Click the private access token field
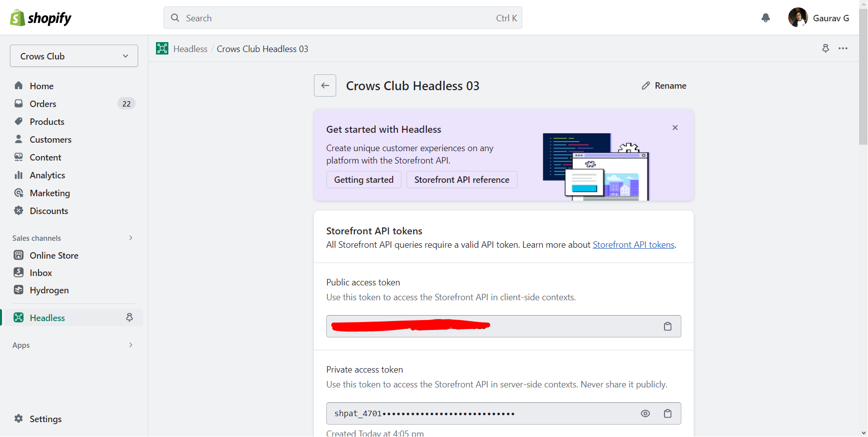 504,414
